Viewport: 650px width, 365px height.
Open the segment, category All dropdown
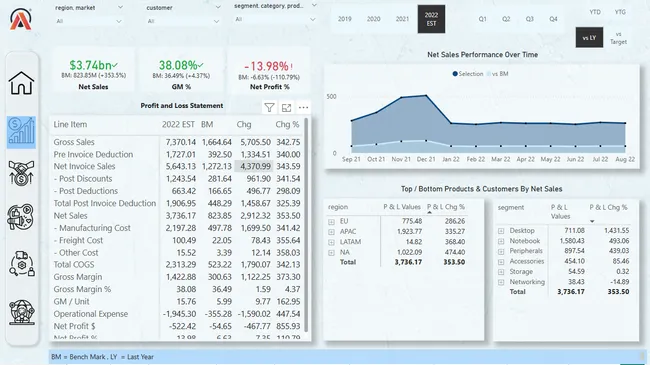tap(275, 19)
